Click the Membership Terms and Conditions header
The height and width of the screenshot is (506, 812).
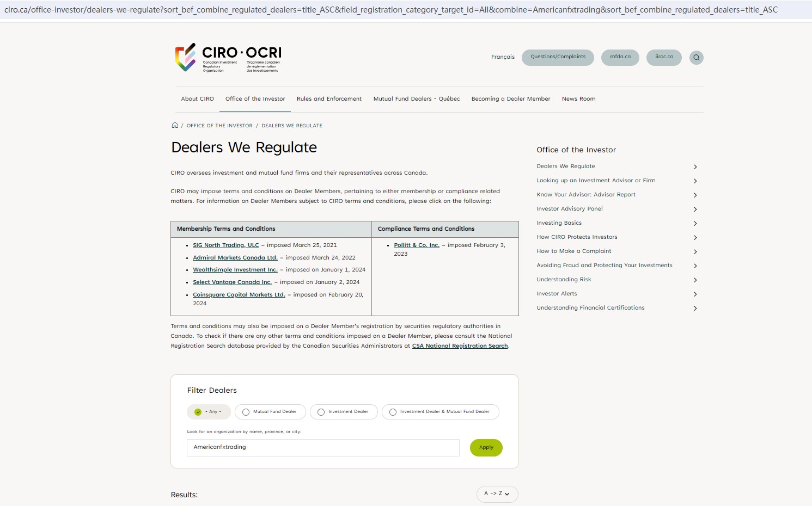pyautogui.click(x=226, y=229)
